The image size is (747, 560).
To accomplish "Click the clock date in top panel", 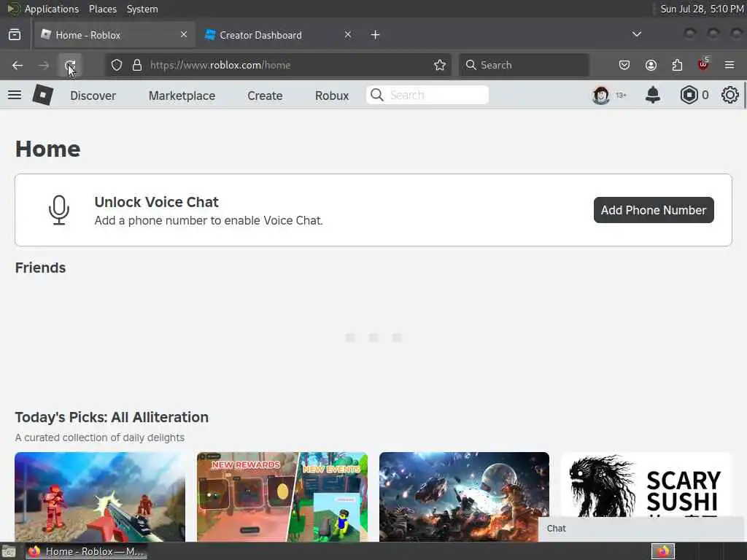I will (702, 9).
